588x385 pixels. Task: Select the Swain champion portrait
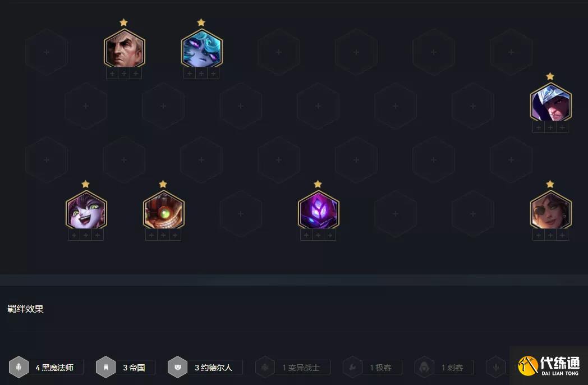pyautogui.click(x=125, y=48)
